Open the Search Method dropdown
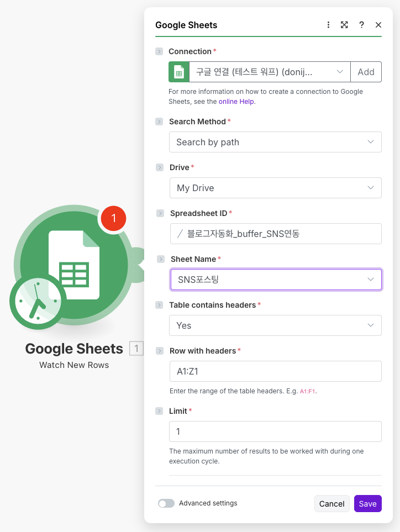Viewport: 400px width, 532px height. tap(275, 142)
